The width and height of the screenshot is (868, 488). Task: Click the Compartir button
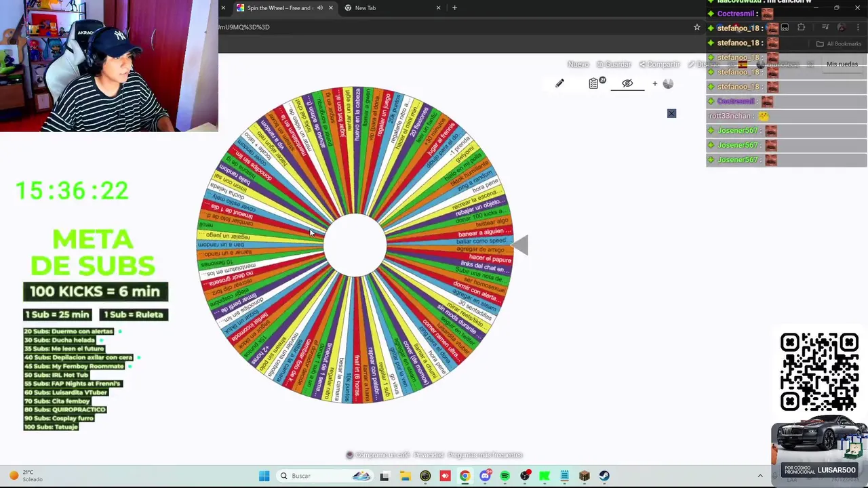658,64
